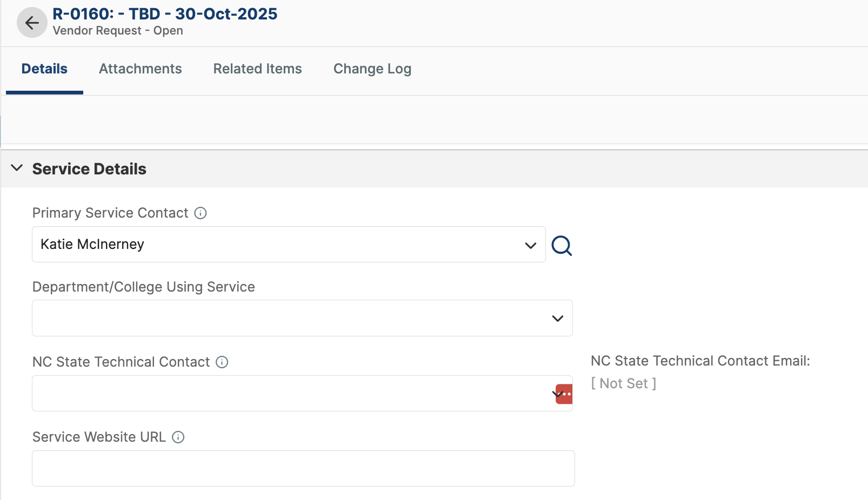Click the Service Details section header
This screenshot has width=868, height=500.
point(89,168)
